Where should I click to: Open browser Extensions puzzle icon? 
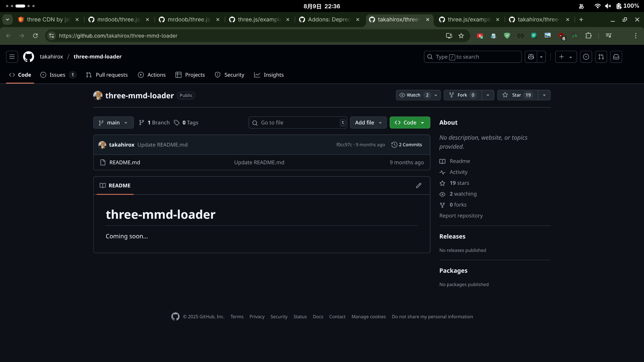pos(588,36)
